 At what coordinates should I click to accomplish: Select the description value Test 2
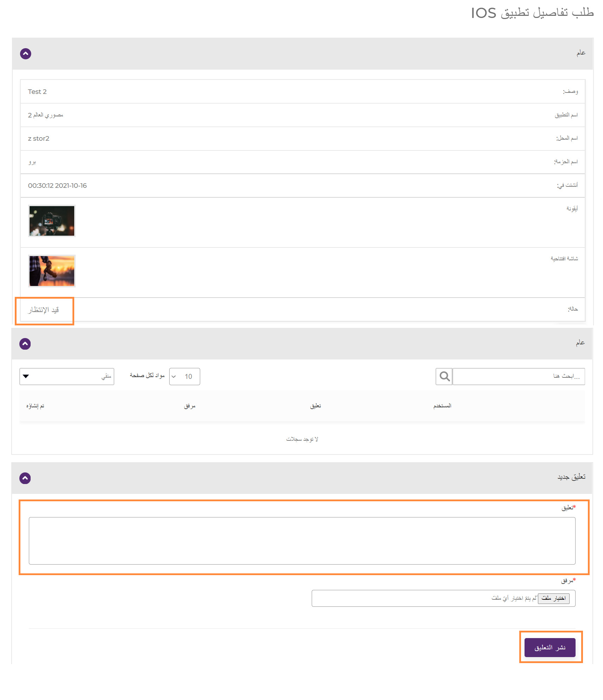pos(37,92)
